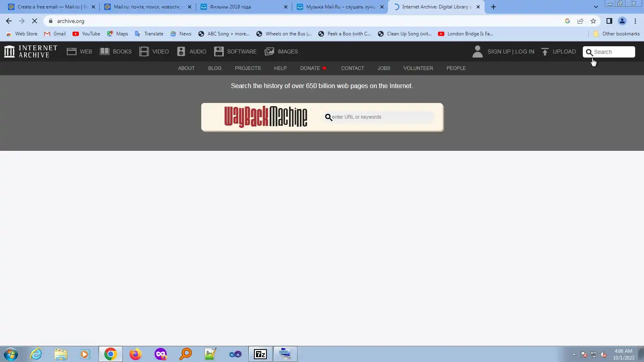
Task: Stop loading the archive.org page
Action: coord(35,21)
